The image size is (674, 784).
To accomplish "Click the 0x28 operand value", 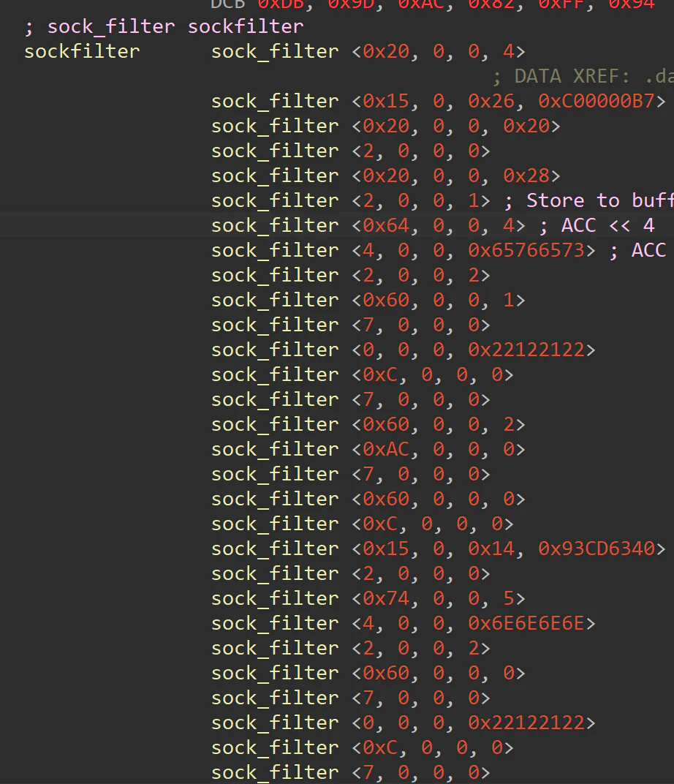I will point(526,176).
